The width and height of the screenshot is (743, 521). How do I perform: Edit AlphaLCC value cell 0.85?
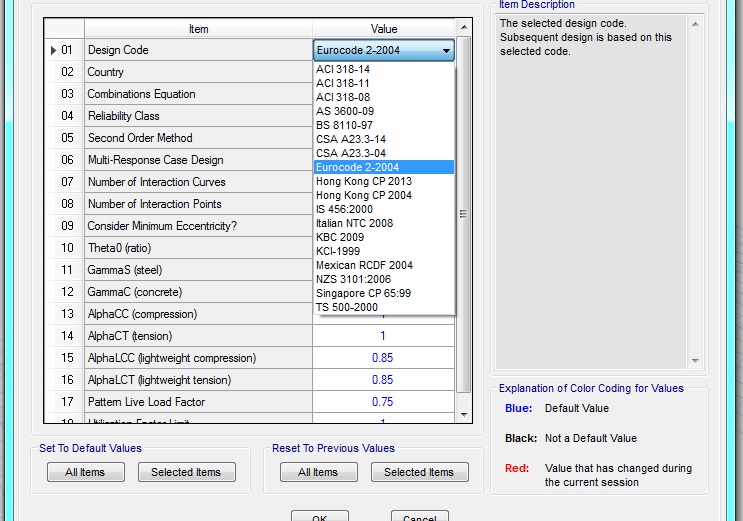tap(383, 358)
